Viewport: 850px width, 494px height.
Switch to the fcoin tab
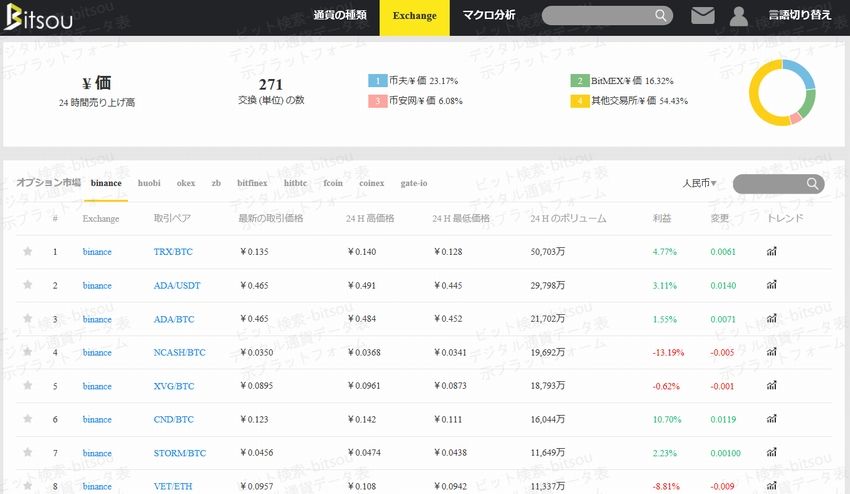(x=333, y=183)
